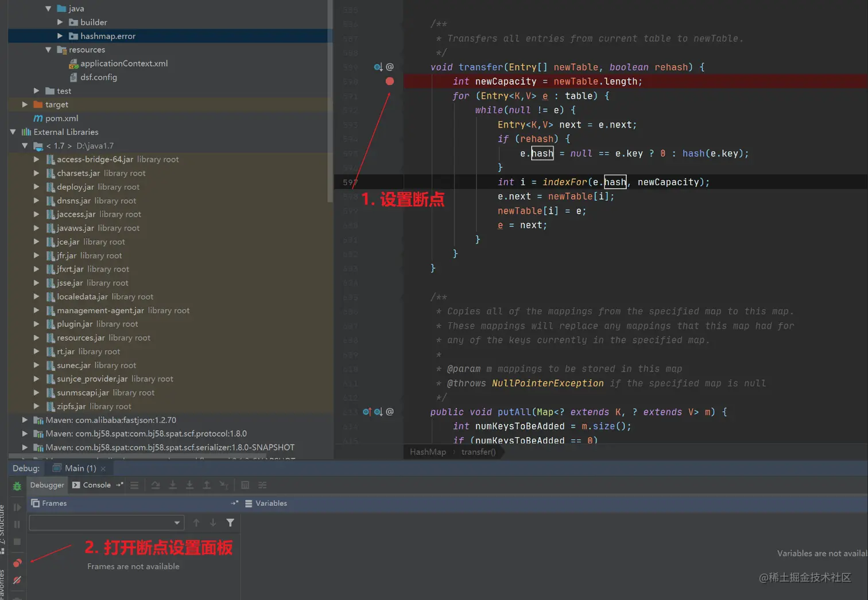Click the Force Step Into icon
The width and height of the screenshot is (868, 600).
(x=189, y=485)
